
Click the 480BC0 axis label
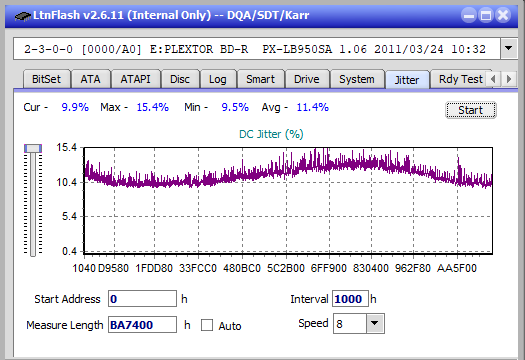(x=242, y=268)
